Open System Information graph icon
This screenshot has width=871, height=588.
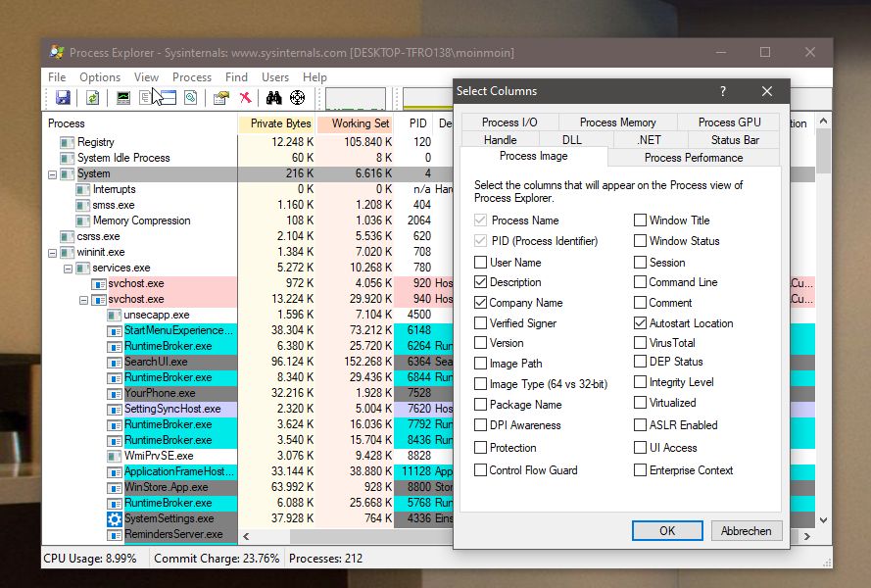coord(123,98)
